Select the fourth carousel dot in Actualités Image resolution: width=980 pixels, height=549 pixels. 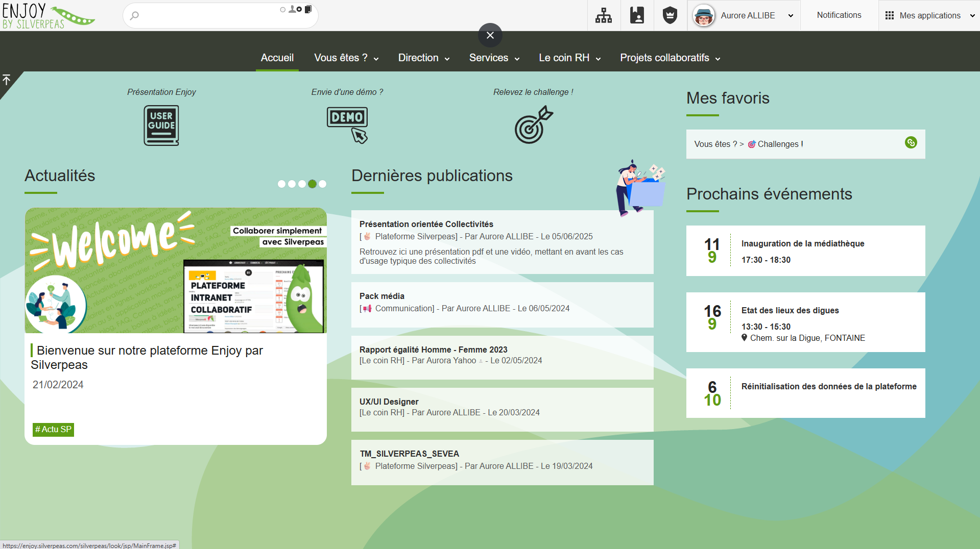(312, 184)
